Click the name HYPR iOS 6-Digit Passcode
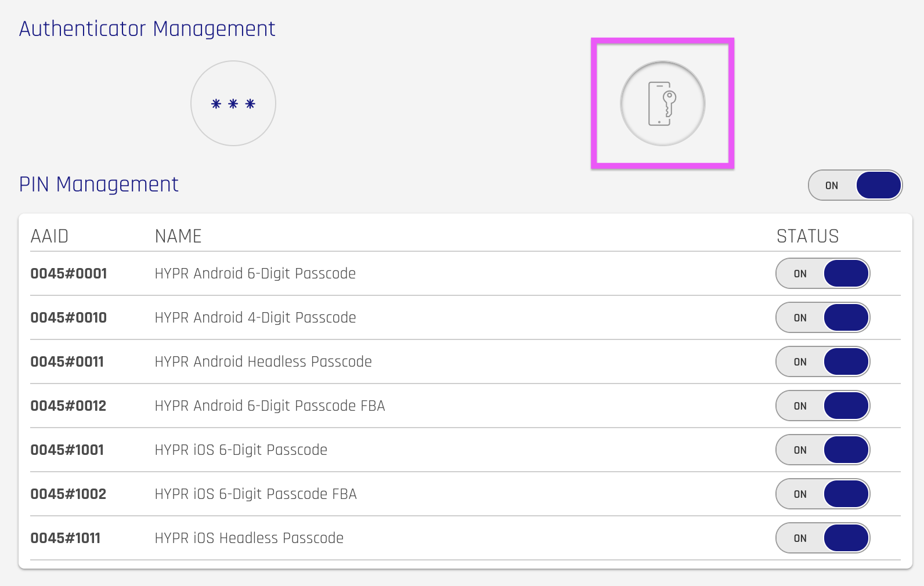 click(x=241, y=450)
